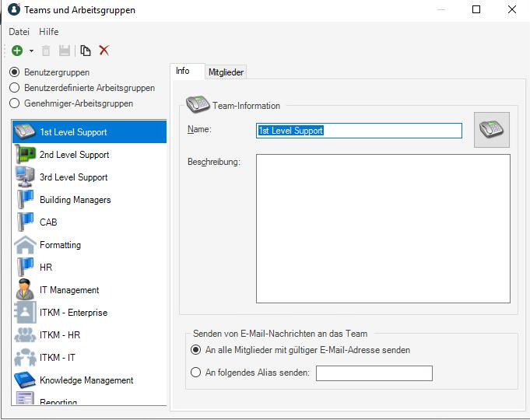The width and height of the screenshot is (530, 420).
Task: Click the ITKM - HR group icon
Action: pyautogui.click(x=25, y=335)
